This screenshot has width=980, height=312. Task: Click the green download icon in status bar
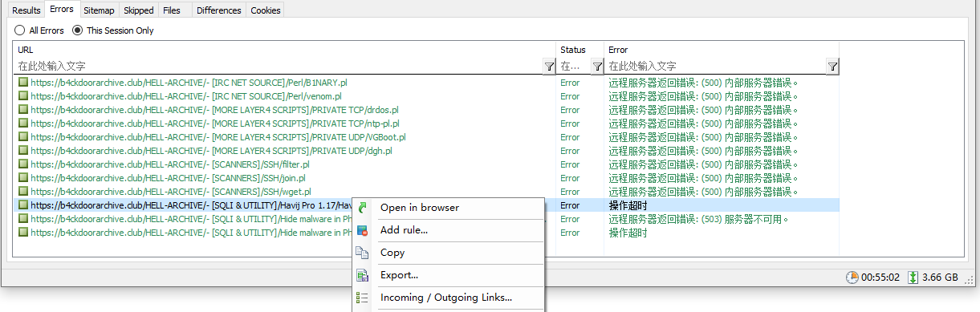pos(913,278)
